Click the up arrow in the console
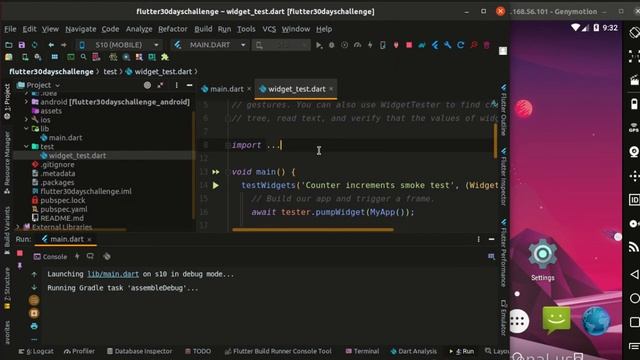Image resolution: width=640 pixels, height=360 pixels. tap(34, 274)
